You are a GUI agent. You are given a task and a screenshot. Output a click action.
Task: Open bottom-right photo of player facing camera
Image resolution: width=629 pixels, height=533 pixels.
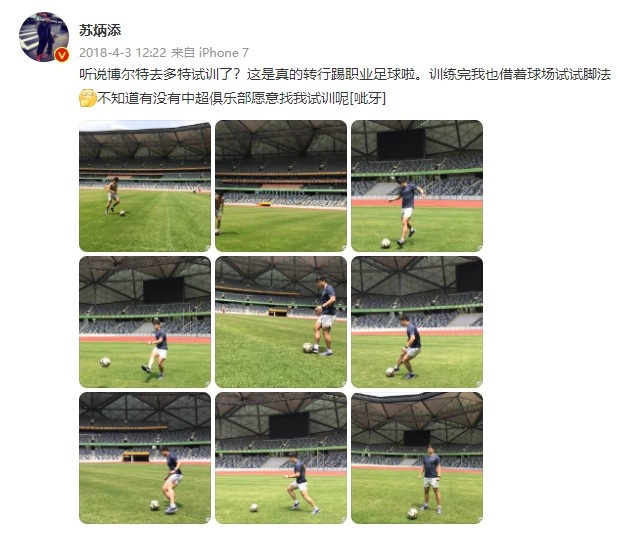(x=417, y=458)
